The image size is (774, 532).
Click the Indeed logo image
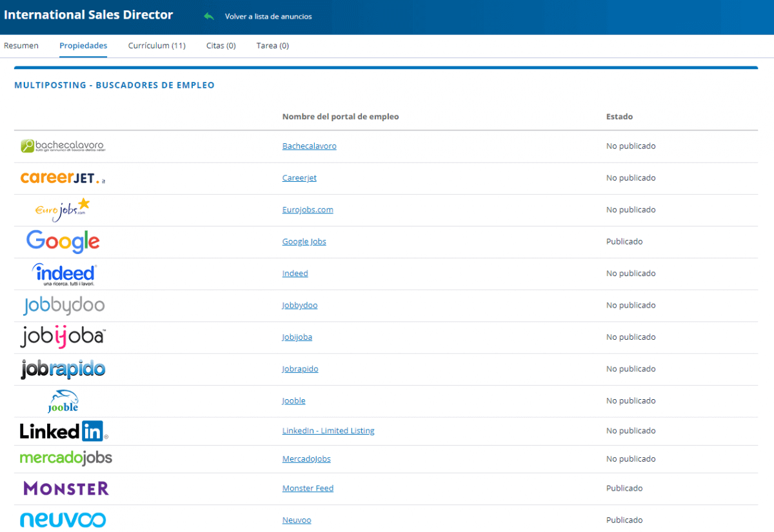(64, 274)
